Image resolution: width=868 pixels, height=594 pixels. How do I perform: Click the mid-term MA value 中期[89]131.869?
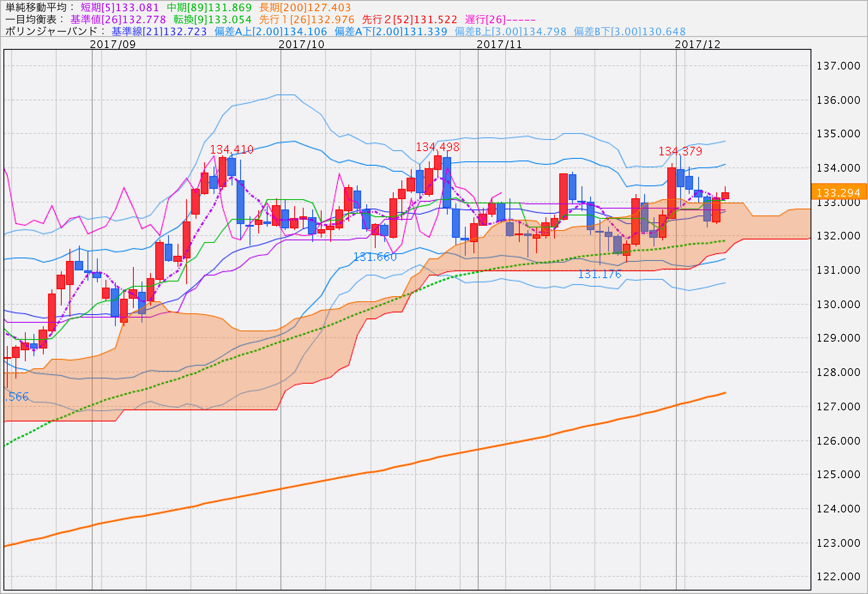209,7
